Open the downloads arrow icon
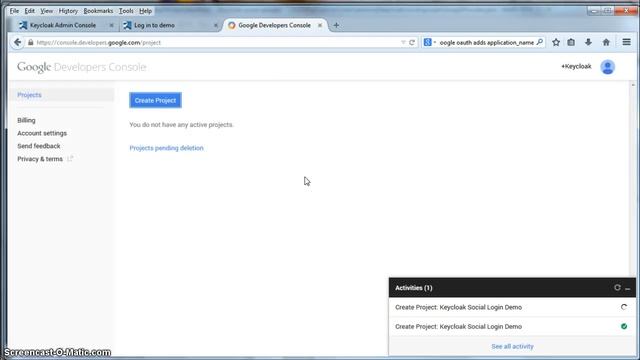The width and height of the screenshot is (640, 360). (x=588, y=42)
